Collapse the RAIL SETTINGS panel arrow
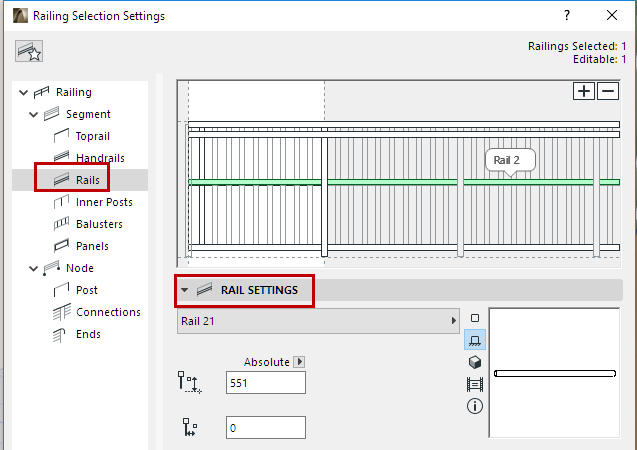The width and height of the screenshot is (637, 450). pyautogui.click(x=184, y=290)
